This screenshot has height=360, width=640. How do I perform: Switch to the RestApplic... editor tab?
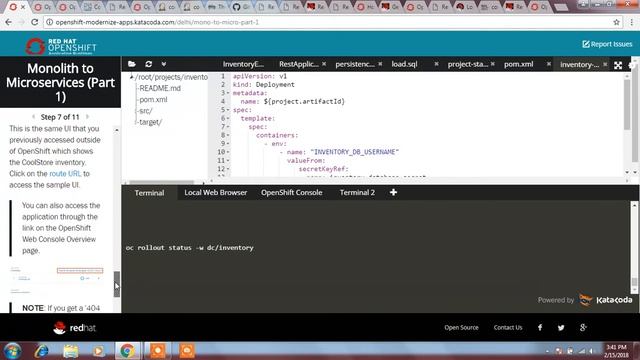(x=298, y=64)
